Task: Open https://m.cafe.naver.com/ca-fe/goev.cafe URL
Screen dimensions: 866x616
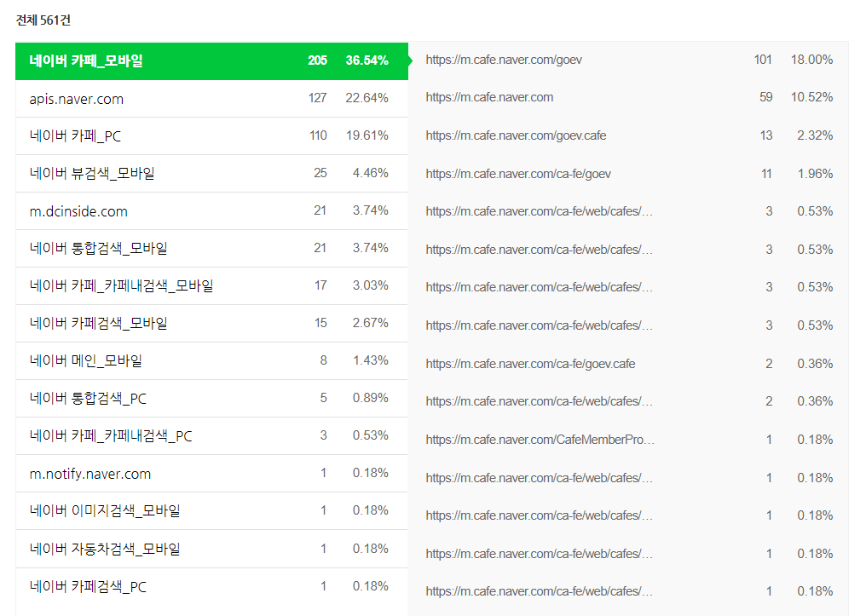Action: 530,364
